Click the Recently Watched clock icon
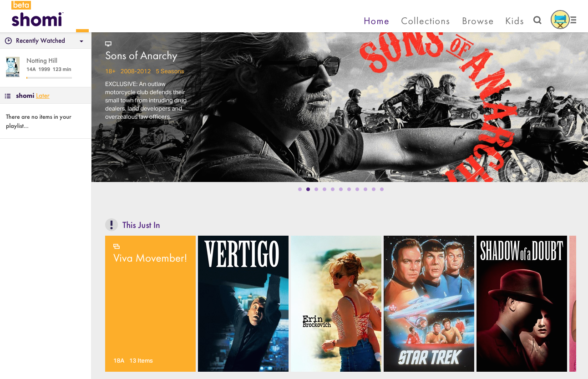 tap(8, 41)
